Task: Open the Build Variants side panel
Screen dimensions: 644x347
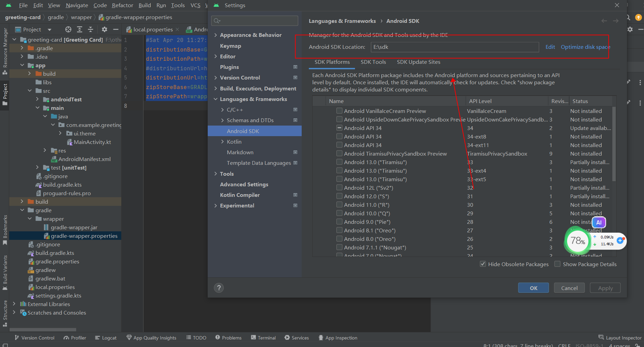Action: click(5, 273)
